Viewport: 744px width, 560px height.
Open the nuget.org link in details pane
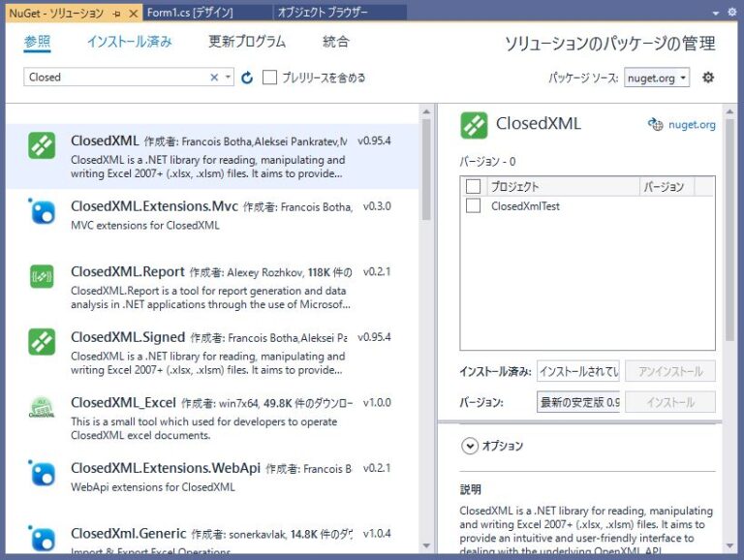[692, 125]
